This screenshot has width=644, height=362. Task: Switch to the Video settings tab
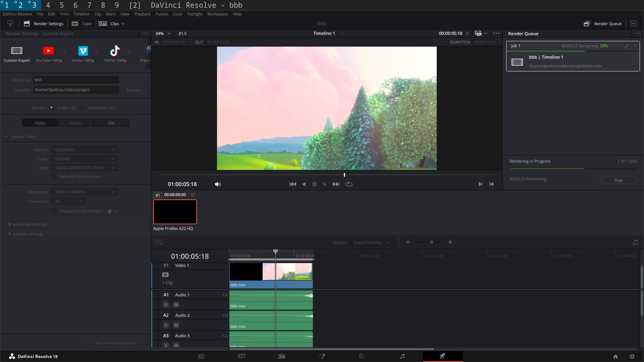pos(40,123)
